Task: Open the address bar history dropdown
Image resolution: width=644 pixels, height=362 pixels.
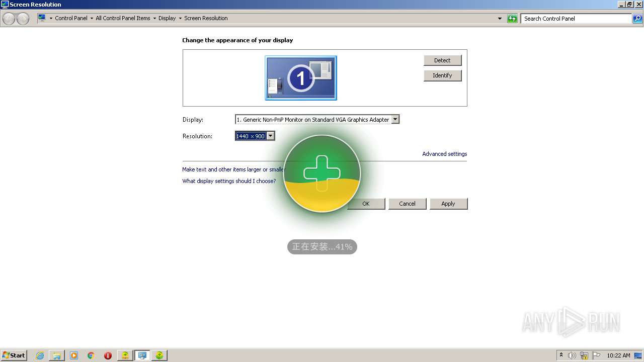Action: tap(500, 19)
